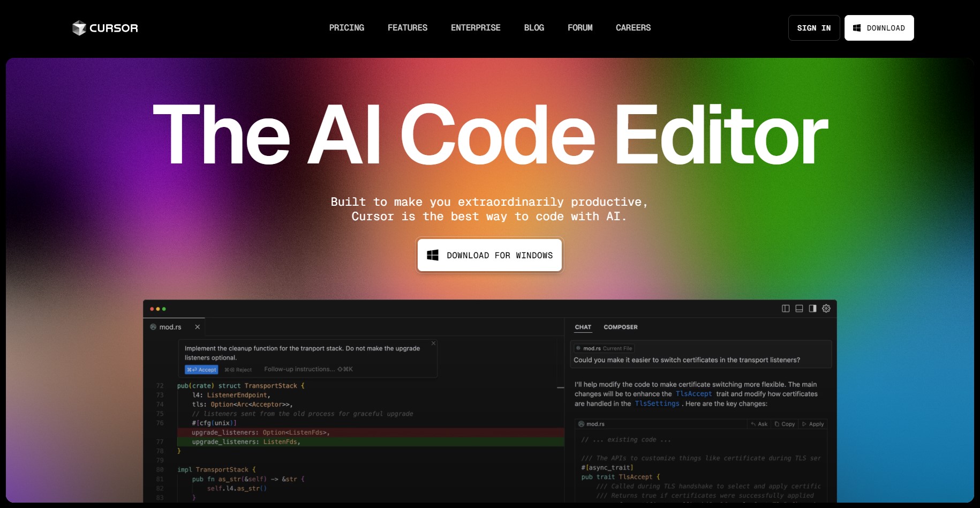Screen dimensions: 980x508
Task: Toggle right sidebar layout icon in editor
Action: pos(812,309)
